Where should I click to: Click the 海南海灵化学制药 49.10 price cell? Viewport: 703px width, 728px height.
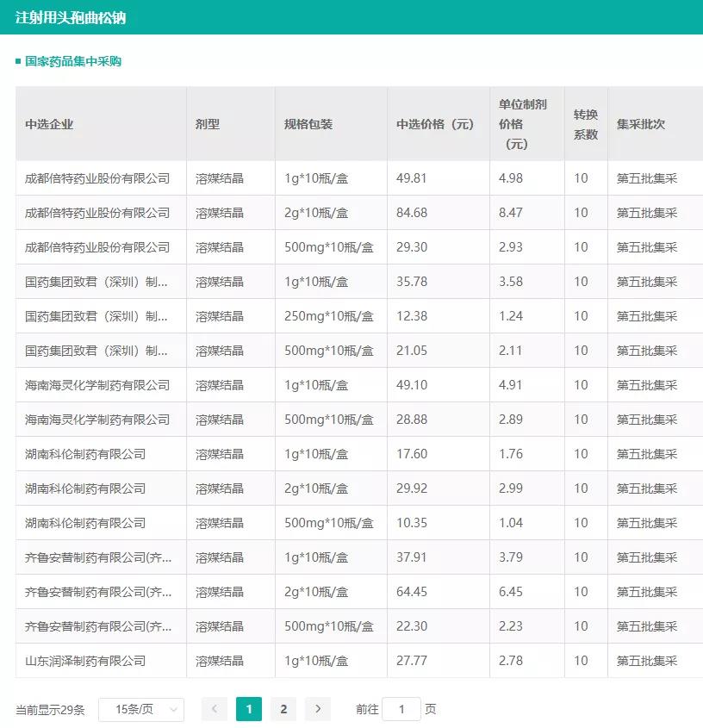pyautogui.click(x=412, y=385)
